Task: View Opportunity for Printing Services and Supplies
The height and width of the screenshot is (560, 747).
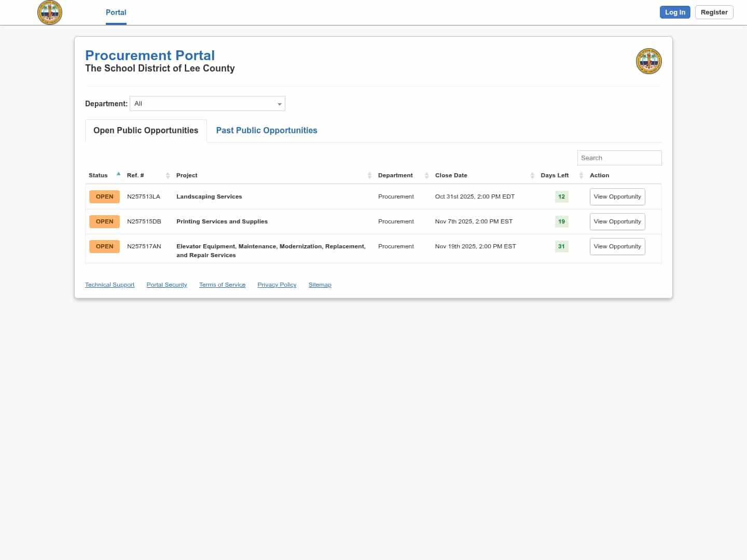Action: tap(617, 222)
